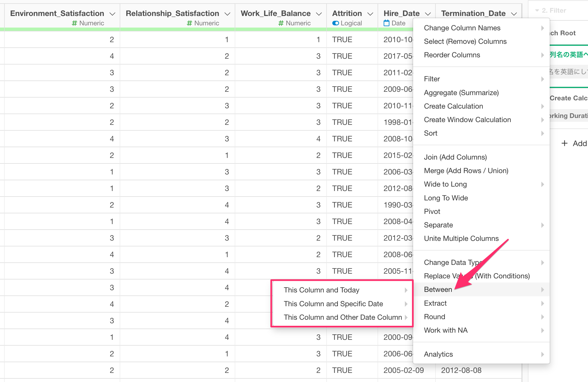588x382 pixels.
Task: Open Create Window Calculation submenu
Action: click(x=467, y=120)
